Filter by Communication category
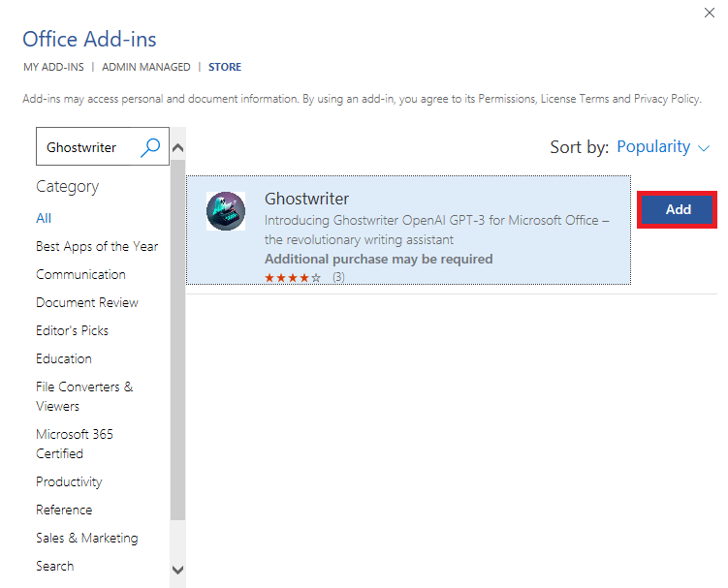 click(80, 274)
